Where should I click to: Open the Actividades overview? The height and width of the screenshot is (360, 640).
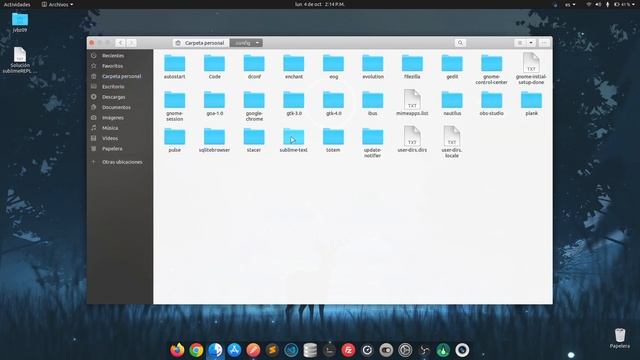tap(17, 4)
